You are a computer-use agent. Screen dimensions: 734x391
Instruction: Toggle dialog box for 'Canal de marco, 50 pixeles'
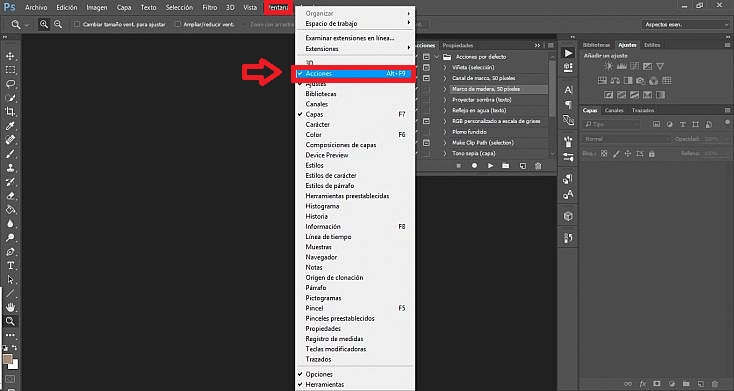tap(426, 78)
